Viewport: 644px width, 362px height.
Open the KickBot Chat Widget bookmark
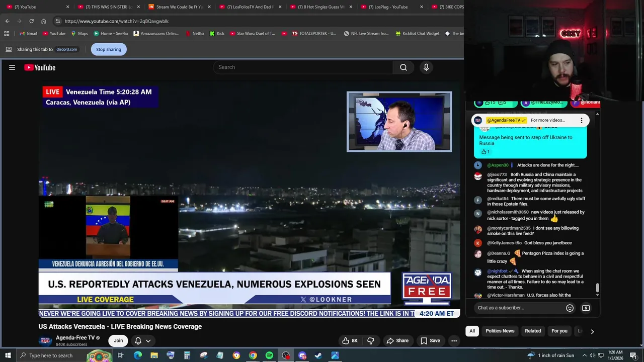pyautogui.click(x=417, y=34)
